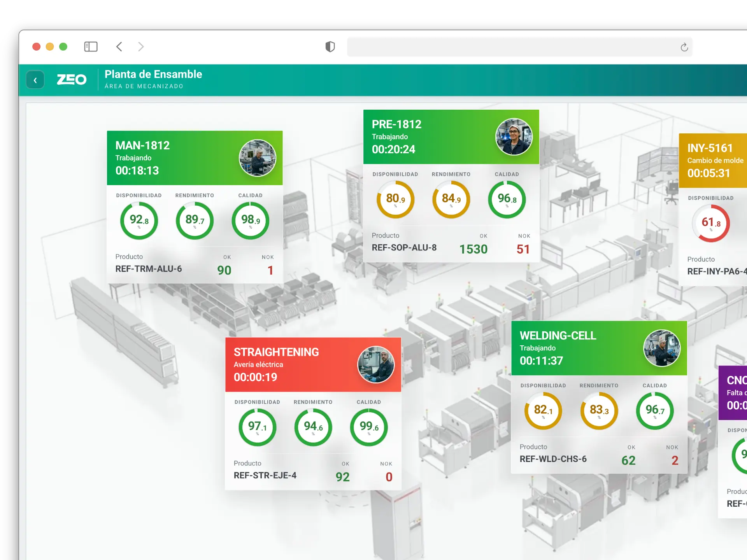
Task: Select the ÁREA DE MECANIZADO subtitle
Action: point(144,86)
